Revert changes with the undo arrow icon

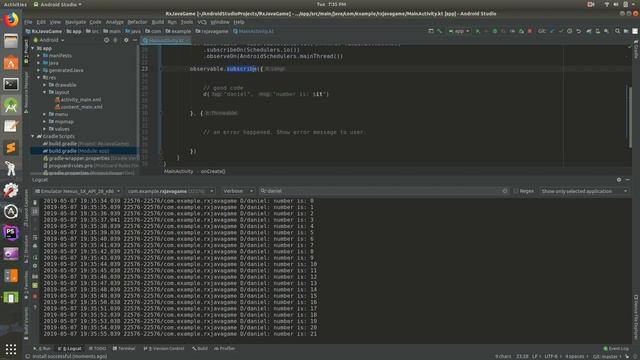coord(578,31)
